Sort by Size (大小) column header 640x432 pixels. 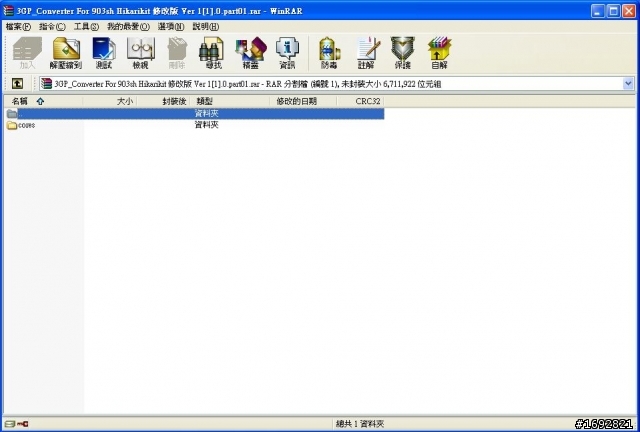(x=110, y=101)
